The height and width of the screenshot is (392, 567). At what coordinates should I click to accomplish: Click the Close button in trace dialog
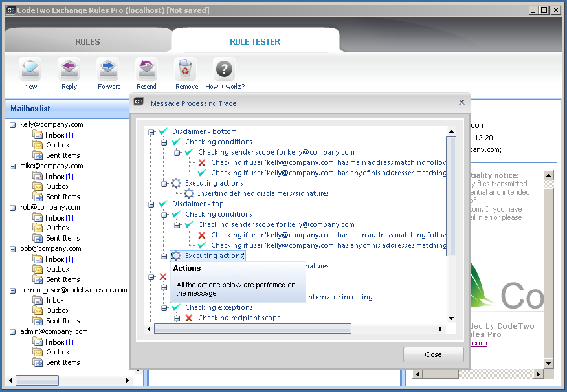click(x=433, y=354)
